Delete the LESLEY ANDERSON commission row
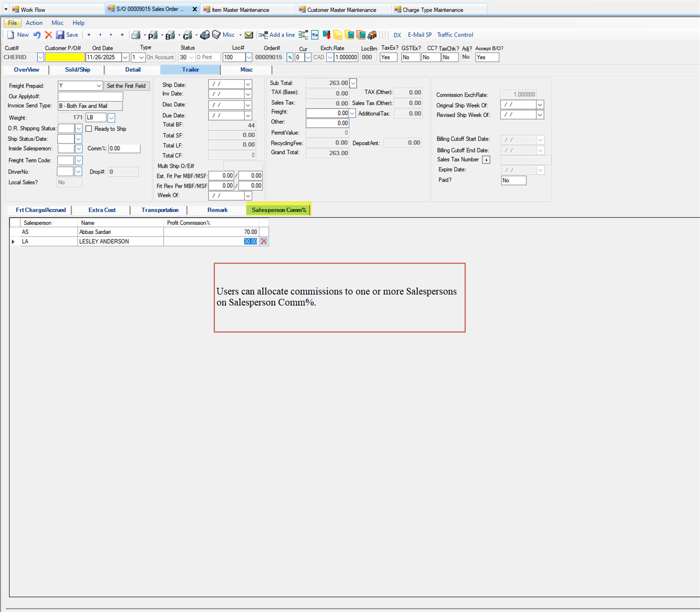Screen dimensions: 700x612 pyautogui.click(x=264, y=241)
